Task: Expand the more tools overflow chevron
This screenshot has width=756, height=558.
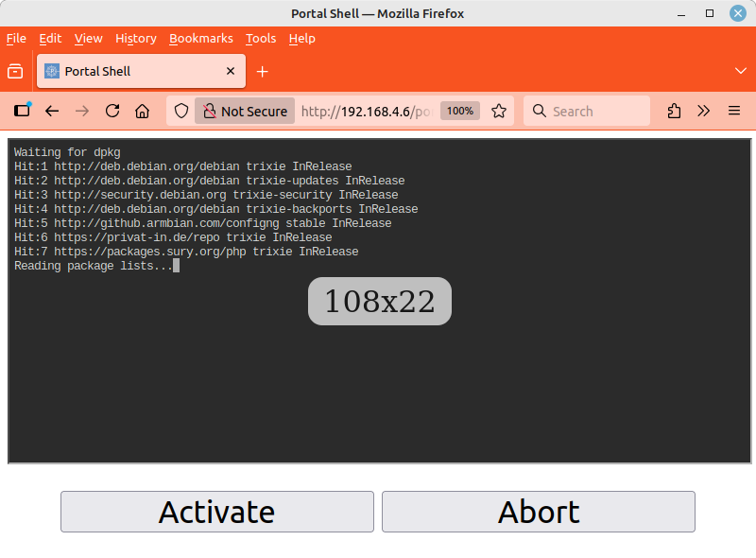Action: (704, 111)
